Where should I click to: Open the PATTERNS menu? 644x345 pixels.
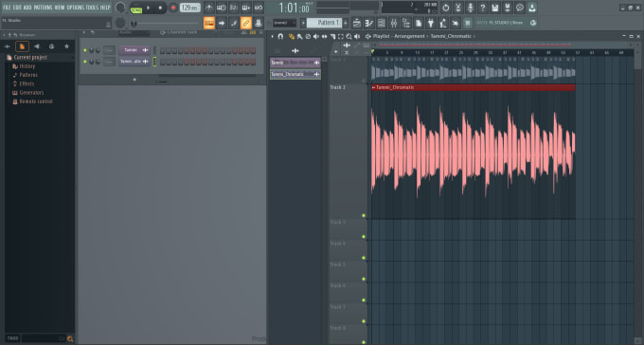tap(43, 8)
